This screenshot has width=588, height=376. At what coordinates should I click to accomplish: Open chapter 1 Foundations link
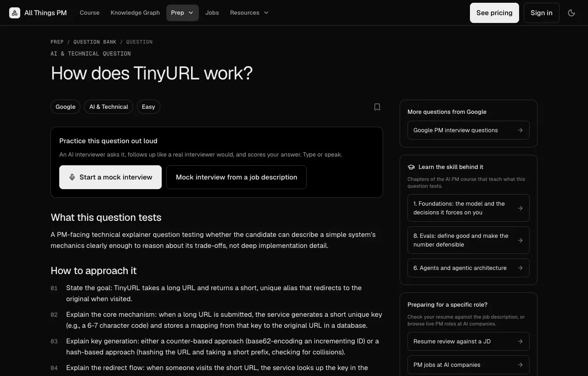pyautogui.click(x=469, y=208)
